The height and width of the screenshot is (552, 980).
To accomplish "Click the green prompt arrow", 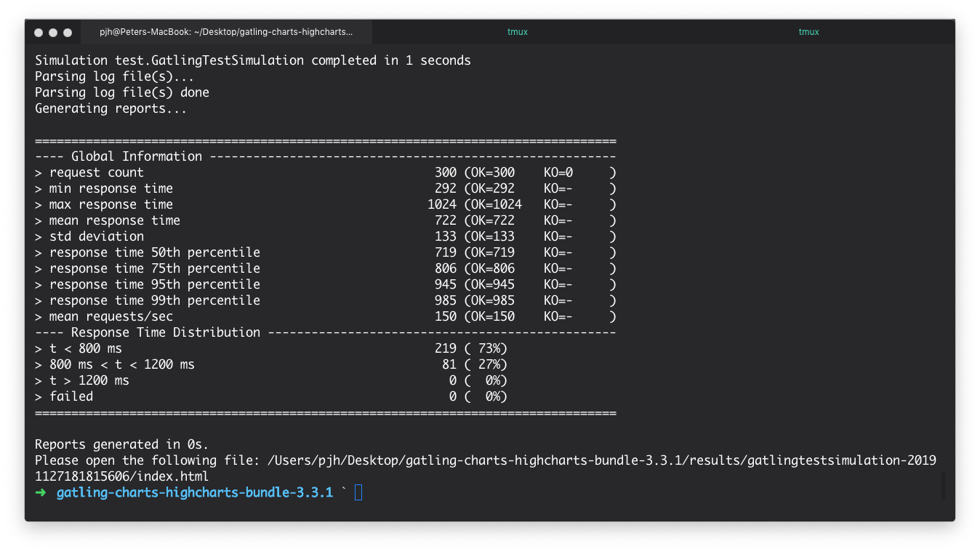I will 41,493.
